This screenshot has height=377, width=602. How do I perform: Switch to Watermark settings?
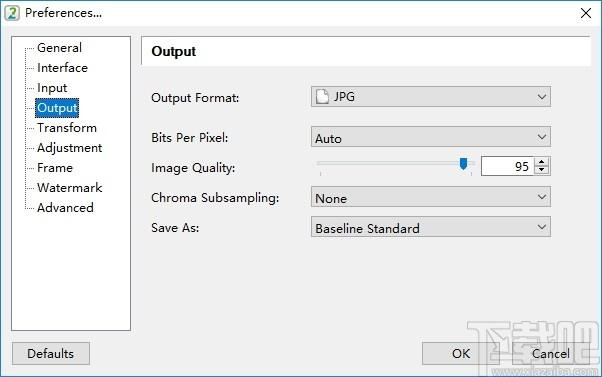coord(69,188)
